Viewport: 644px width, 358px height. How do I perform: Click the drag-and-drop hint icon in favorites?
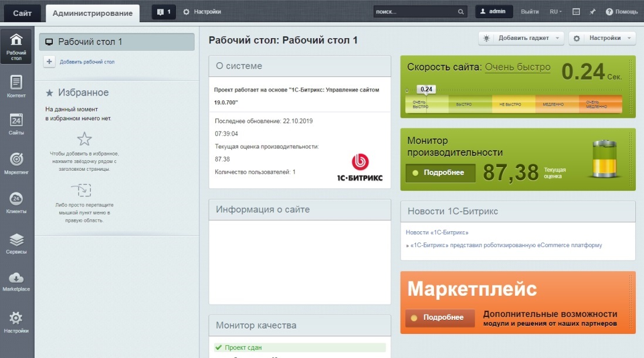pos(82,190)
